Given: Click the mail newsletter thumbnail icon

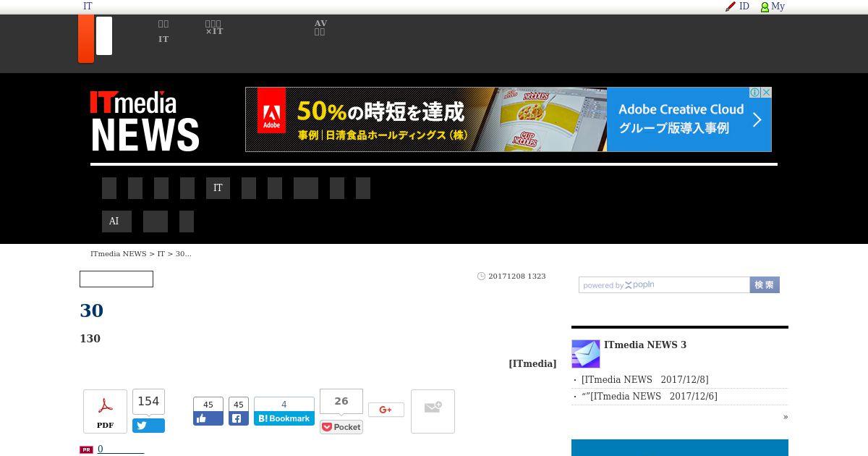Looking at the screenshot, I should (586, 354).
